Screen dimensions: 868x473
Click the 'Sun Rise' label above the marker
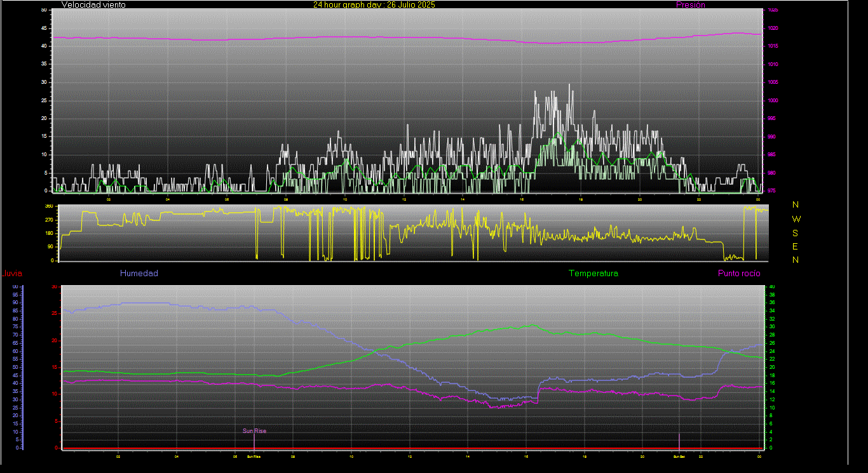254,431
